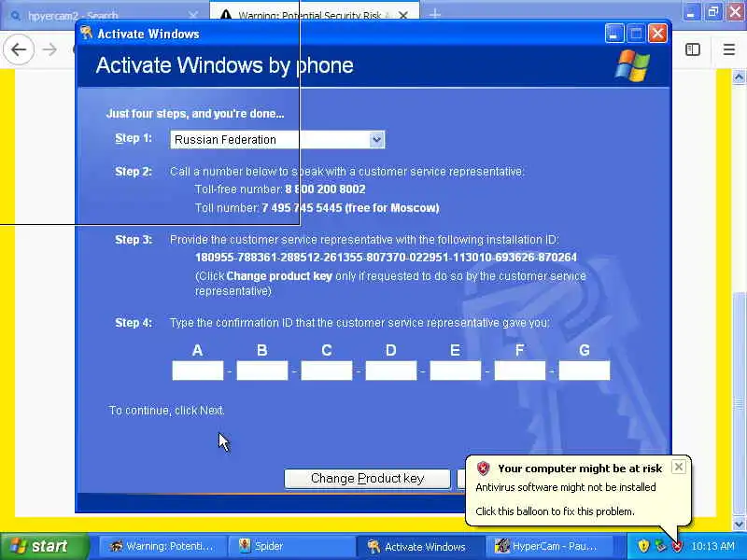Open the browser hamburger menu
The height and width of the screenshot is (560, 747).
pos(729,49)
